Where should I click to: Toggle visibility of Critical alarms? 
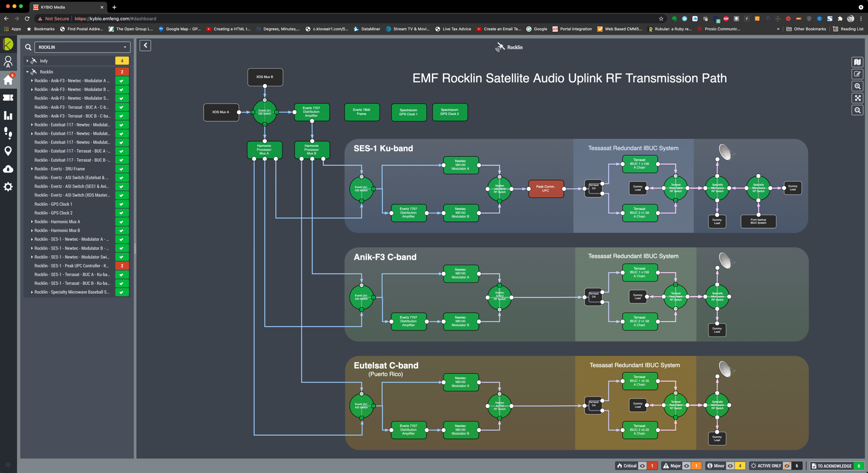coord(643,466)
